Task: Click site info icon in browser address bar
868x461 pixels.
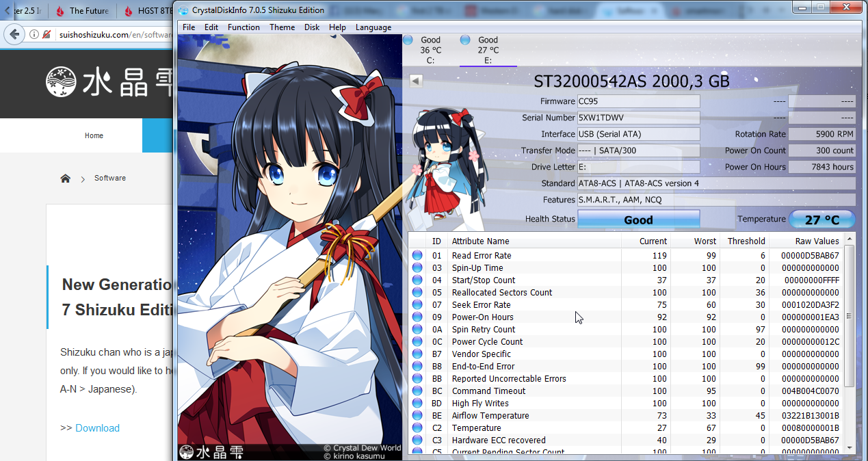Action: (34, 34)
